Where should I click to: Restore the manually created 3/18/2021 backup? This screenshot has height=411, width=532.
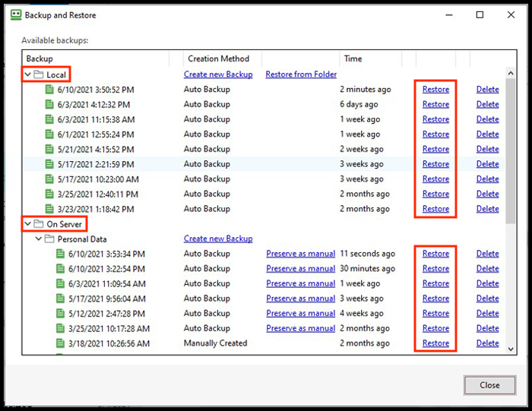435,343
